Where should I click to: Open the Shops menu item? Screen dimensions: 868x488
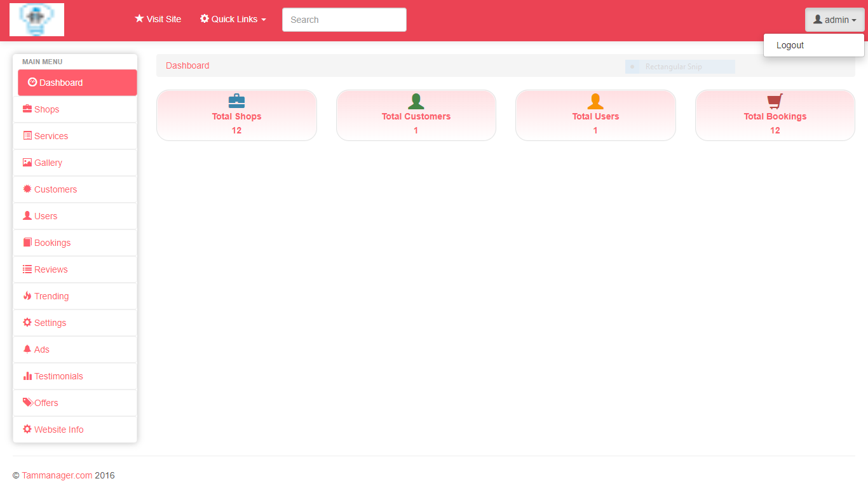coord(46,109)
